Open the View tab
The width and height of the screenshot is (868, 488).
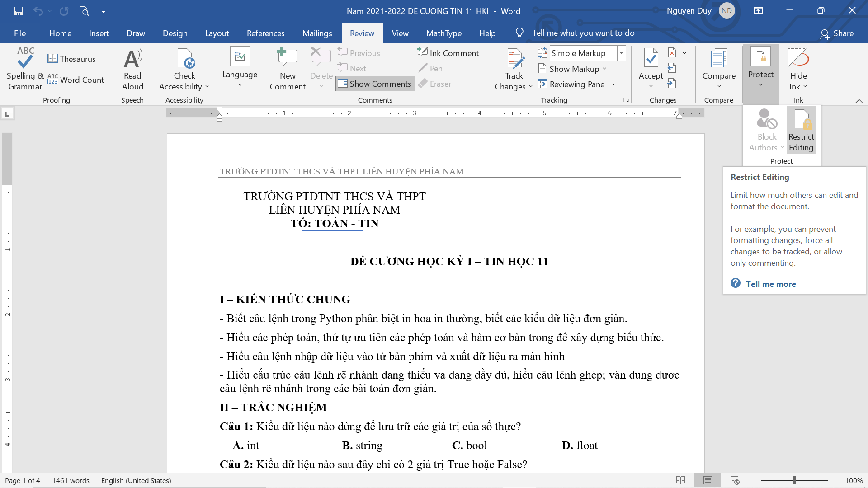point(400,33)
